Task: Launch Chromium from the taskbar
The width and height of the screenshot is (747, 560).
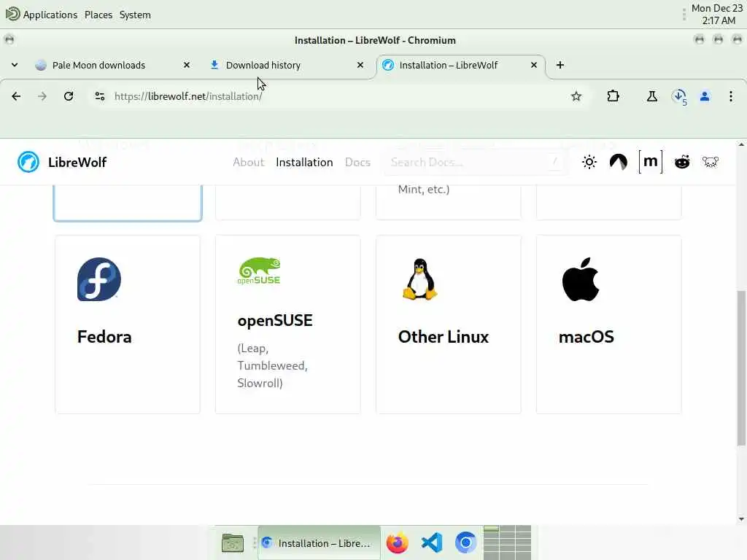Action: 465,542
